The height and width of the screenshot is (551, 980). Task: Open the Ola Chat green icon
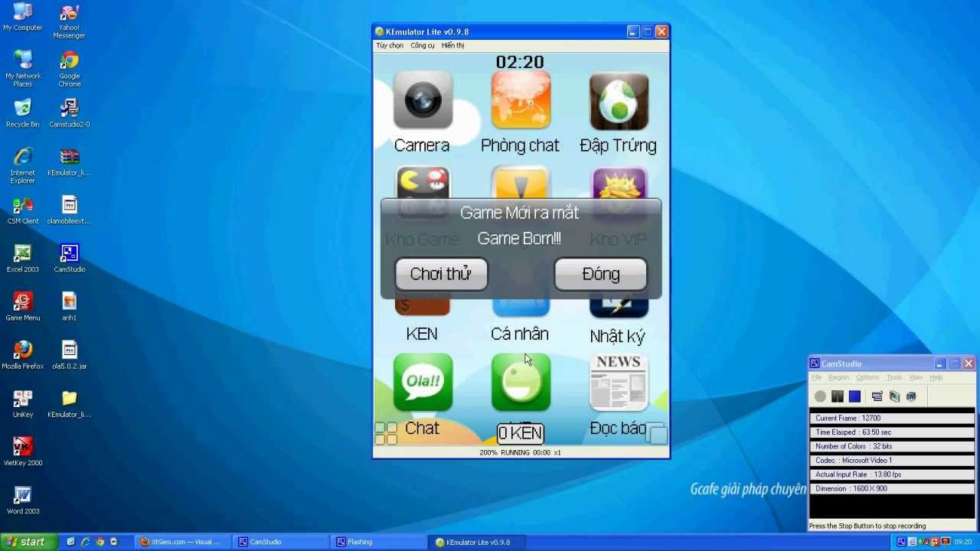pyautogui.click(x=423, y=383)
